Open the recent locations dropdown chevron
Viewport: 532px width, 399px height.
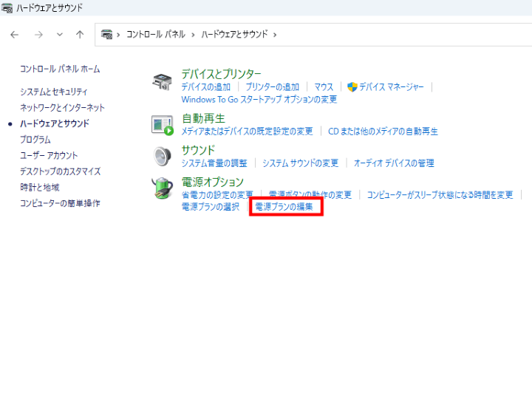pos(60,35)
